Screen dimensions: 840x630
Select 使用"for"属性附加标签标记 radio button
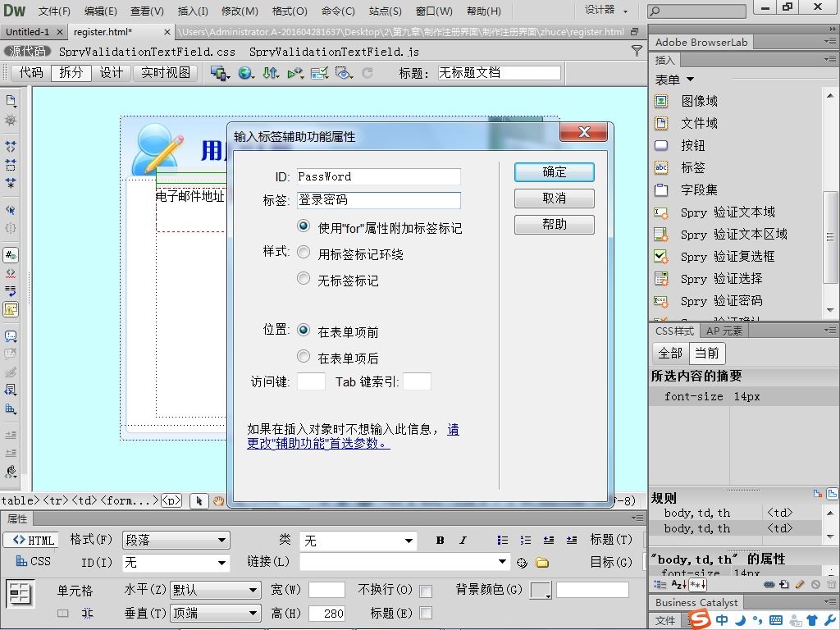click(x=304, y=226)
